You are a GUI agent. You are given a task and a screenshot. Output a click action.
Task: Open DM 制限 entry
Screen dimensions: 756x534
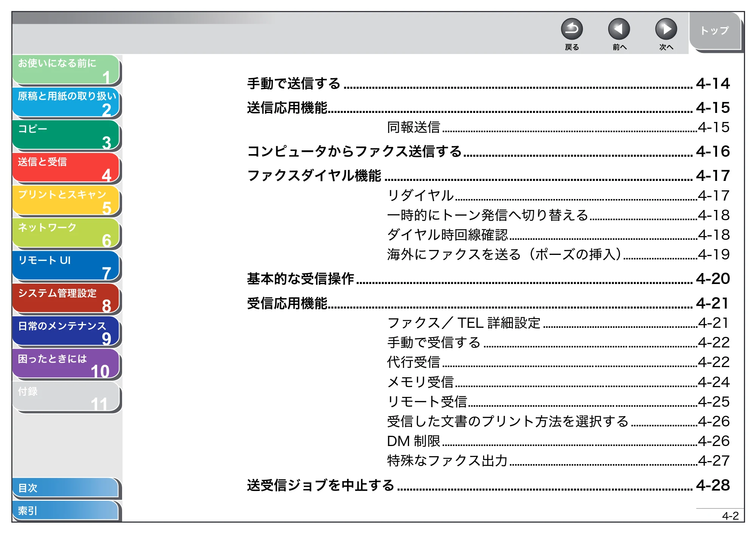point(558,441)
